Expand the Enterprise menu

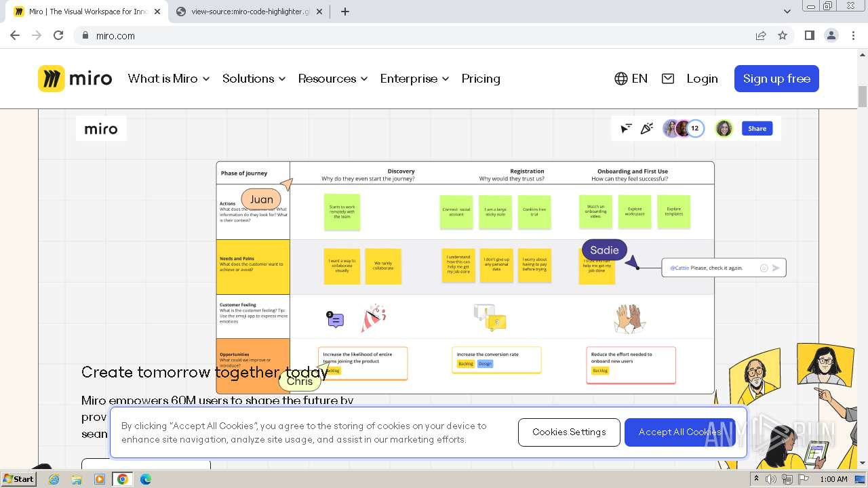coord(414,79)
